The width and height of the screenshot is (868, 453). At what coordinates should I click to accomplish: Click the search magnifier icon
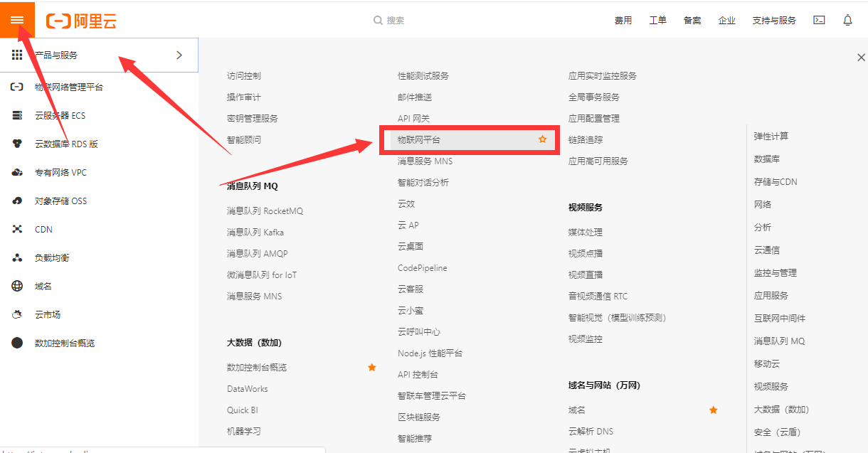(379, 21)
